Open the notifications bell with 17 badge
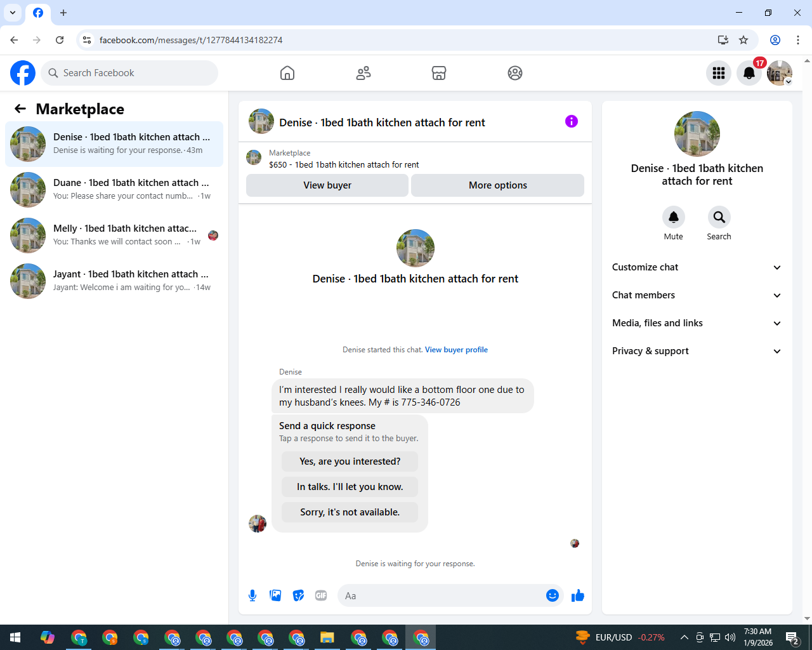The image size is (812, 650). [x=749, y=73]
